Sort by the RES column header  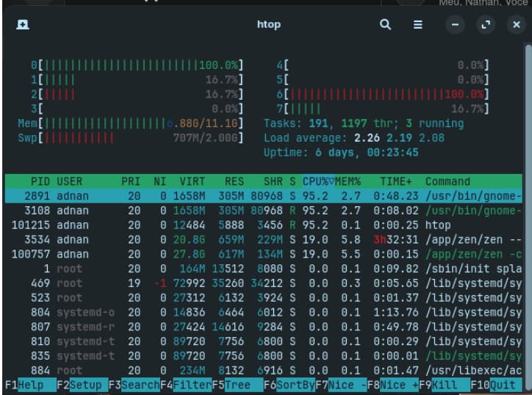(234, 181)
